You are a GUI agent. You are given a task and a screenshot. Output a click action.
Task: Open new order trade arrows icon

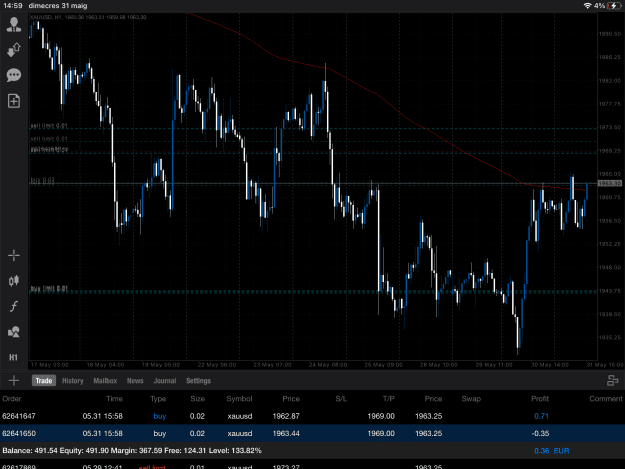(14, 50)
